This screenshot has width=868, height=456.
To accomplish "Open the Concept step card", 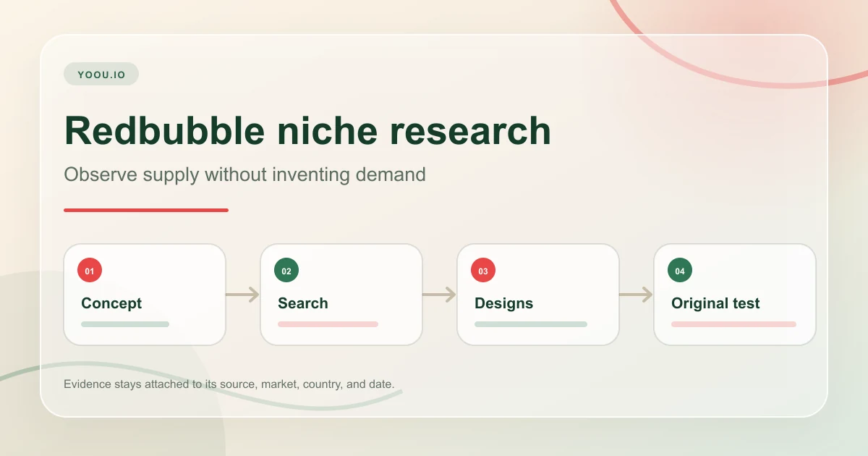I will click(145, 295).
